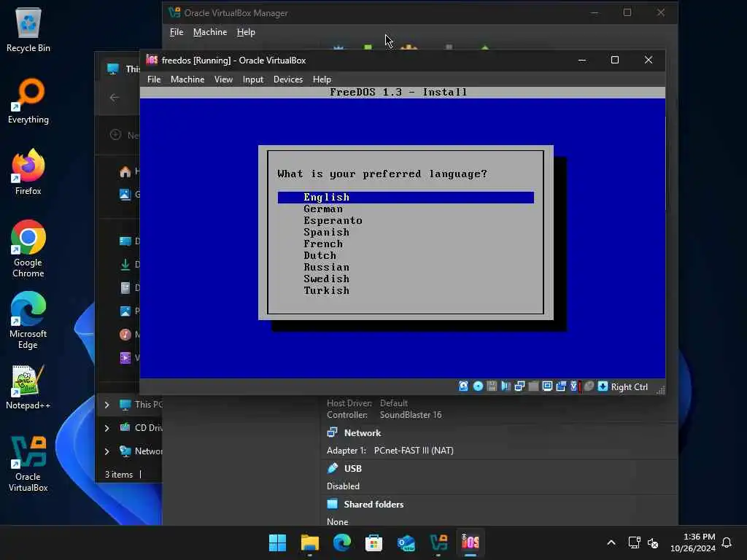Select the Recycle Bin desktop icon
This screenshot has height=560, width=747.
[x=28, y=29]
